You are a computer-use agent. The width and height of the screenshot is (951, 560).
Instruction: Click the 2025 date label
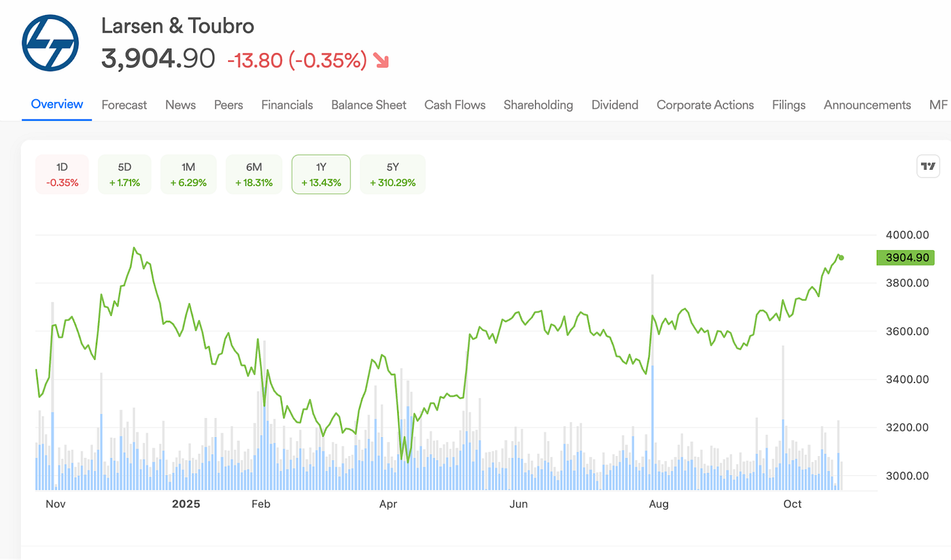pyautogui.click(x=186, y=504)
